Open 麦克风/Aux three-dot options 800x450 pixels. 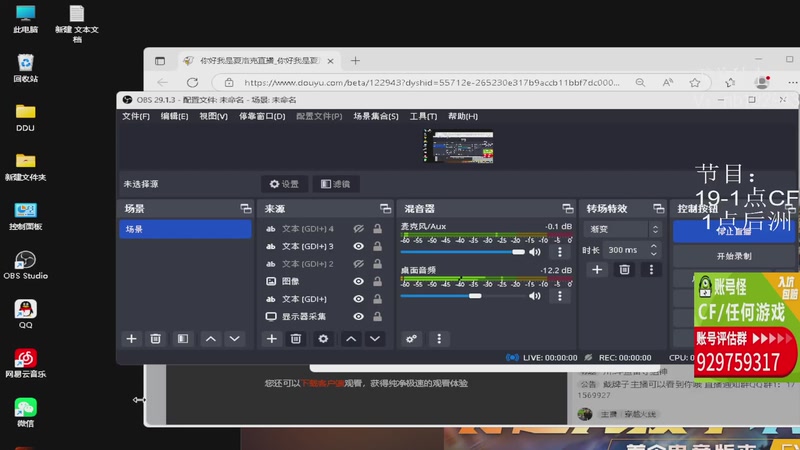point(560,252)
